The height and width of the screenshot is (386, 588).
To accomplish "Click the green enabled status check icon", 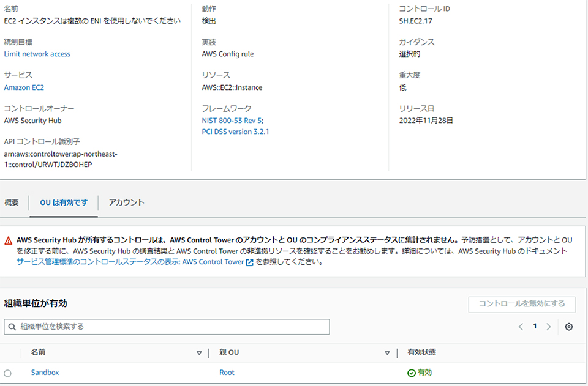I will 412,373.
